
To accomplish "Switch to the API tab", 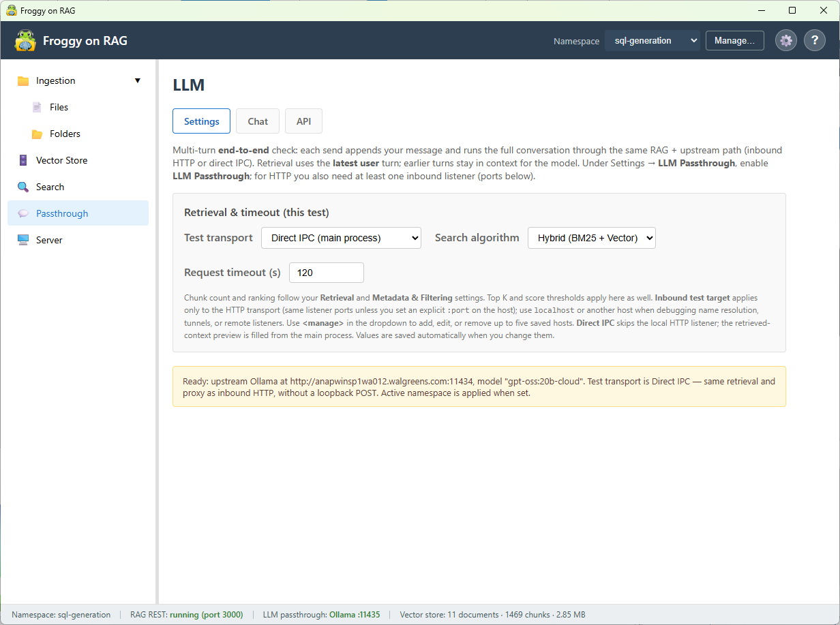I will (303, 121).
